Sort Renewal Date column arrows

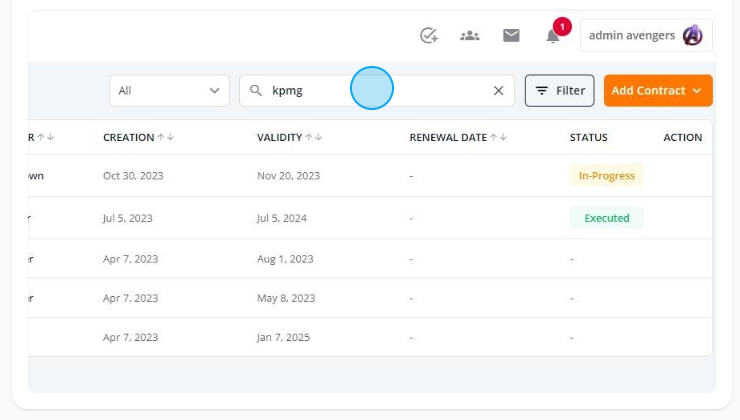(x=498, y=137)
